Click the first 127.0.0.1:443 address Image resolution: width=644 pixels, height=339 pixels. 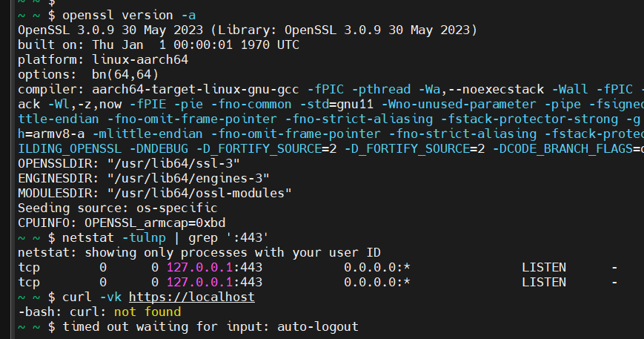(x=214, y=267)
